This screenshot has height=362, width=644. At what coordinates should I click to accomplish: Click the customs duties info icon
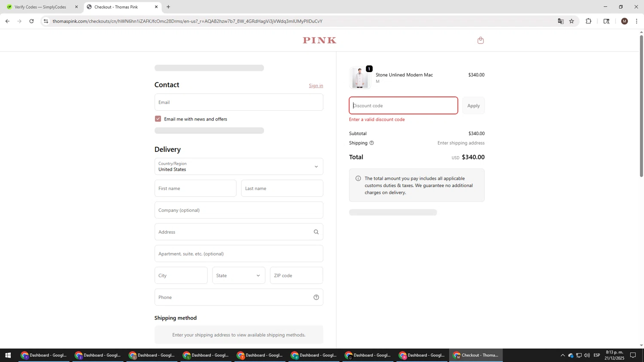click(358, 178)
